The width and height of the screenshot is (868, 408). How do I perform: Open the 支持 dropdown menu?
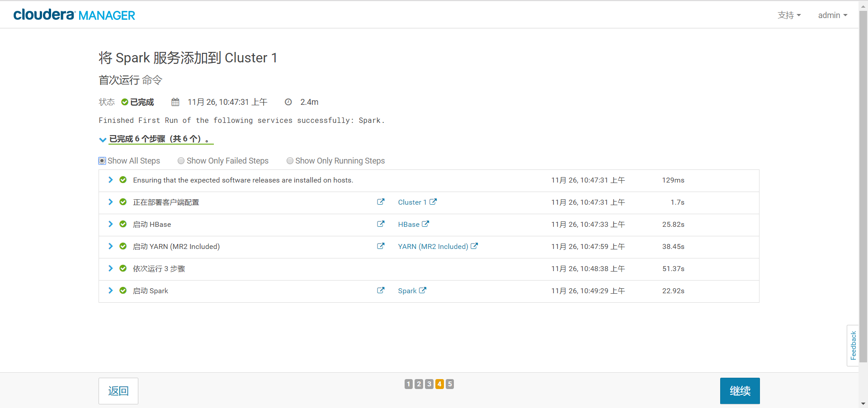pos(789,15)
